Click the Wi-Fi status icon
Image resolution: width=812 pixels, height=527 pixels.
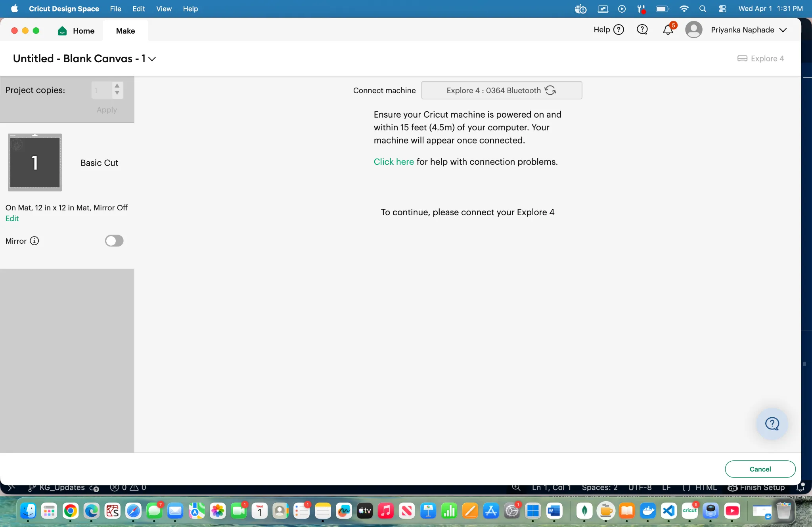[684, 9]
